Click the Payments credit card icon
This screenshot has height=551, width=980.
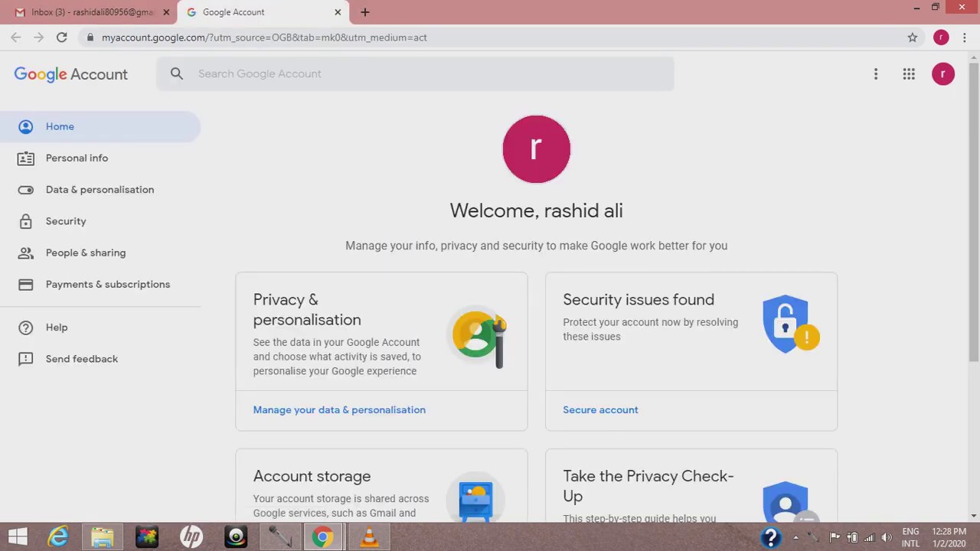[25, 284]
